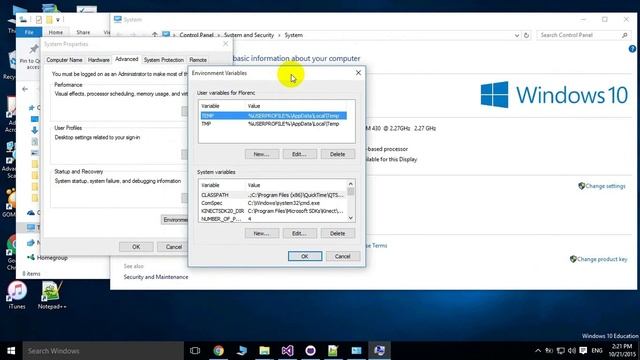Viewport: 640px width, 360px height.
Task: Click Delete under System variables
Action: [338, 233]
